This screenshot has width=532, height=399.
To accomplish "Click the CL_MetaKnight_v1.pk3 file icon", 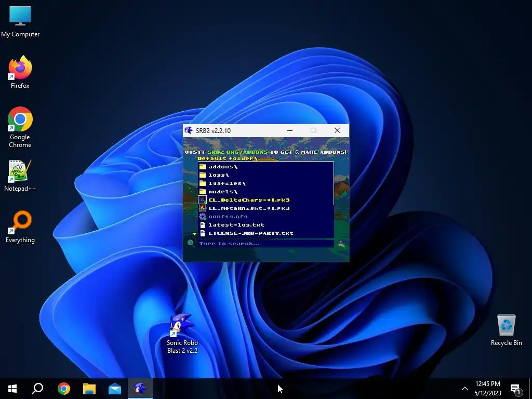I will (203, 208).
